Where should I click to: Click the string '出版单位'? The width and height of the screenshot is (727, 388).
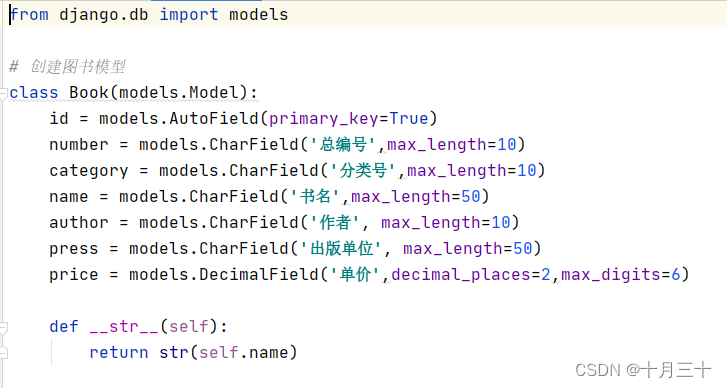pos(341,248)
